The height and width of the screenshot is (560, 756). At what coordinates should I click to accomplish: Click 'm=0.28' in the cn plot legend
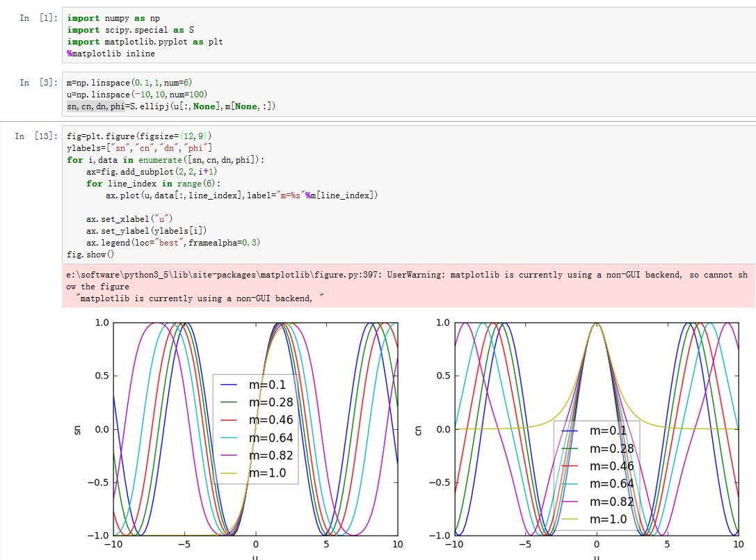pos(612,449)
